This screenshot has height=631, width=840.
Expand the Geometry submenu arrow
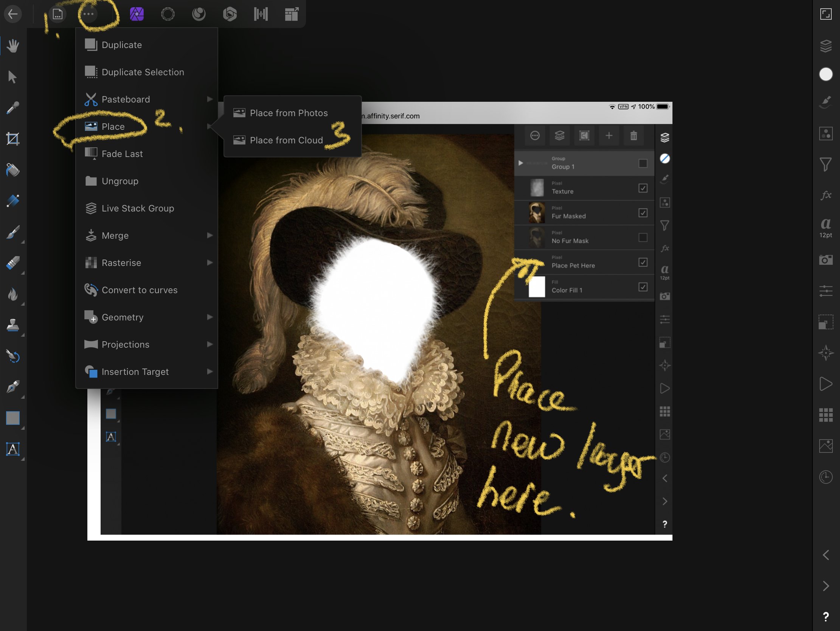[x=210, y=317]
